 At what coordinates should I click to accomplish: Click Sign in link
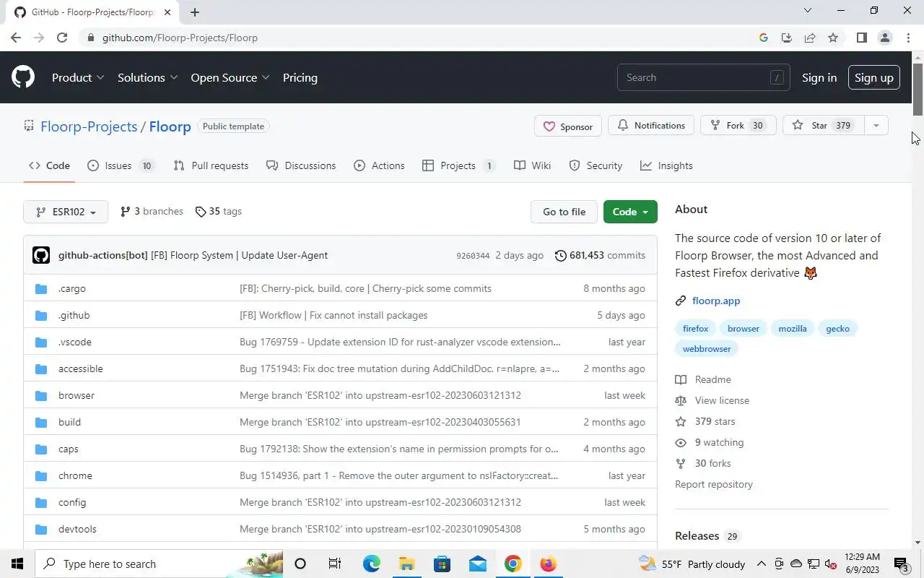point(819,77)
